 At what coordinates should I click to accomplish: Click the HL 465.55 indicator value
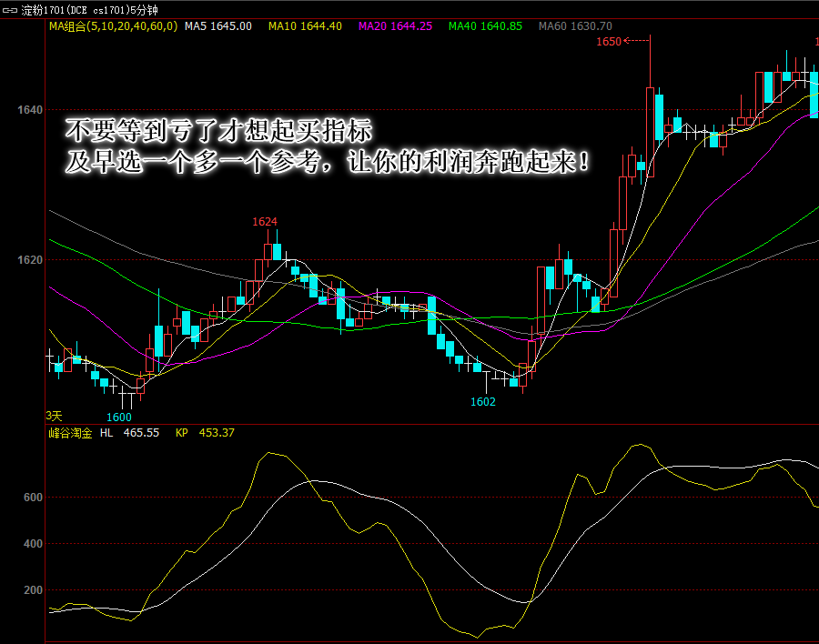[x=129, y=433]
